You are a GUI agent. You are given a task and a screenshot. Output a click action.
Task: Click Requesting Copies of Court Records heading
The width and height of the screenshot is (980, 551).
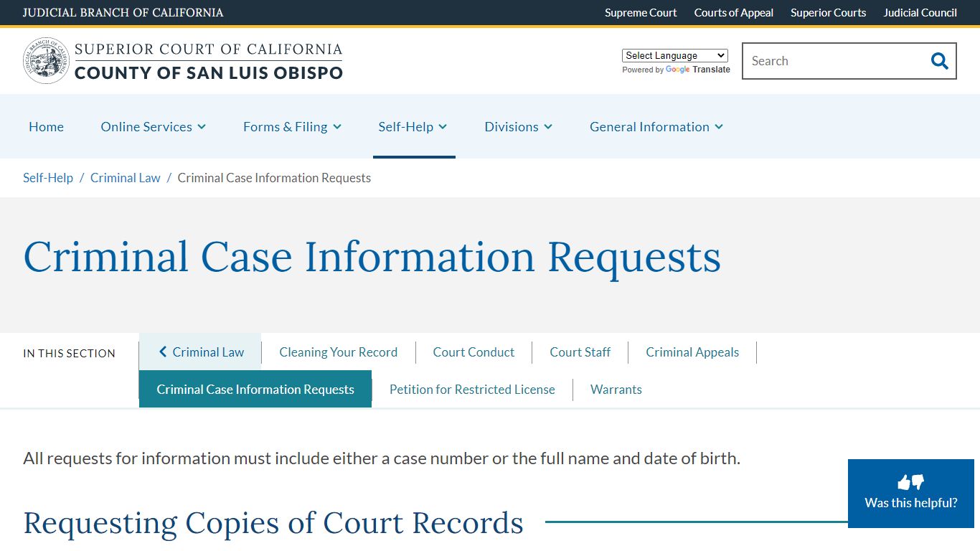pos(273,523)
